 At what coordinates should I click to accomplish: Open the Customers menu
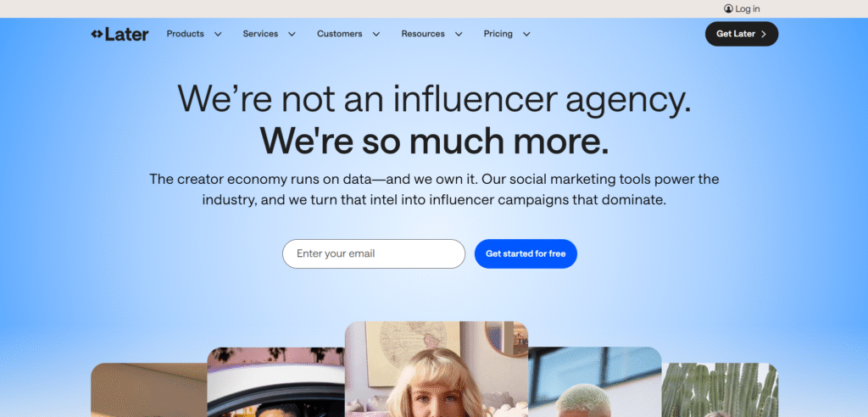339,34
